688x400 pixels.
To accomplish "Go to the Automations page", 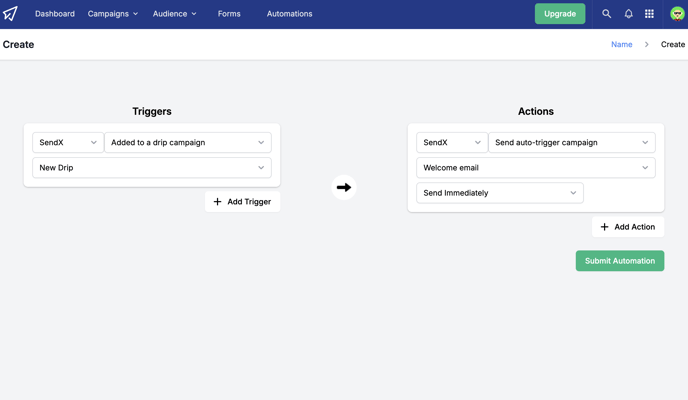I will pos(290,14).
